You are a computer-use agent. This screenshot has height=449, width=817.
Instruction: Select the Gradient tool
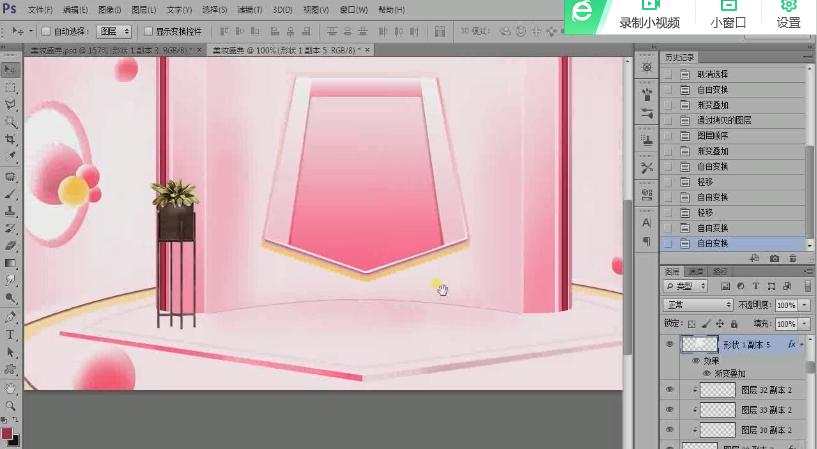pos(11,263)
